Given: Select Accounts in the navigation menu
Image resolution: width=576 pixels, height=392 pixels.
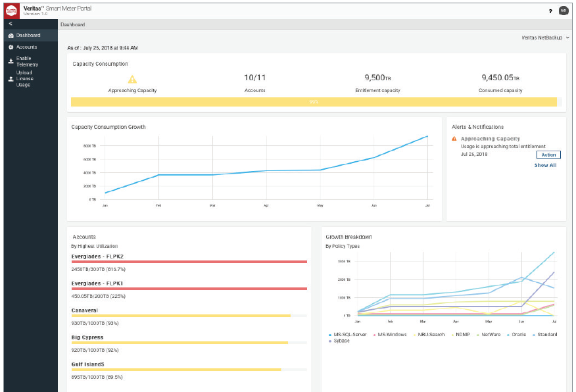Looking at the screenshot, I should pyautogui.click(x=26, y=47).
